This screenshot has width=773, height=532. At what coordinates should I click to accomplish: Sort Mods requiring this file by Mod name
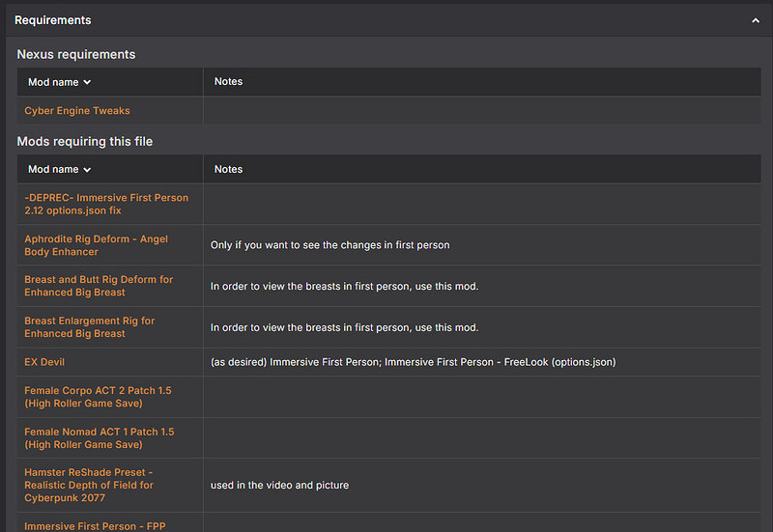click(59, 170)
